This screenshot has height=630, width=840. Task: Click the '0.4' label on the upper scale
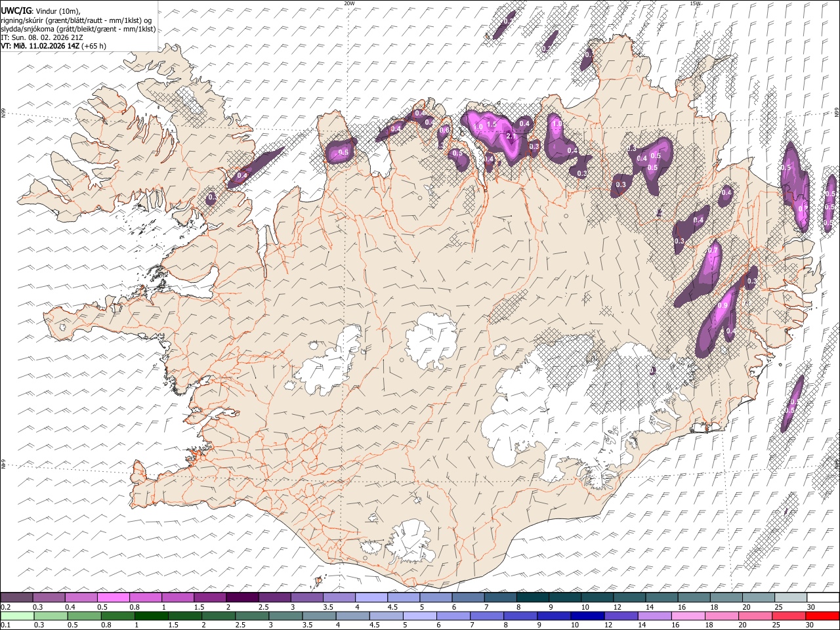pos(70,607)
